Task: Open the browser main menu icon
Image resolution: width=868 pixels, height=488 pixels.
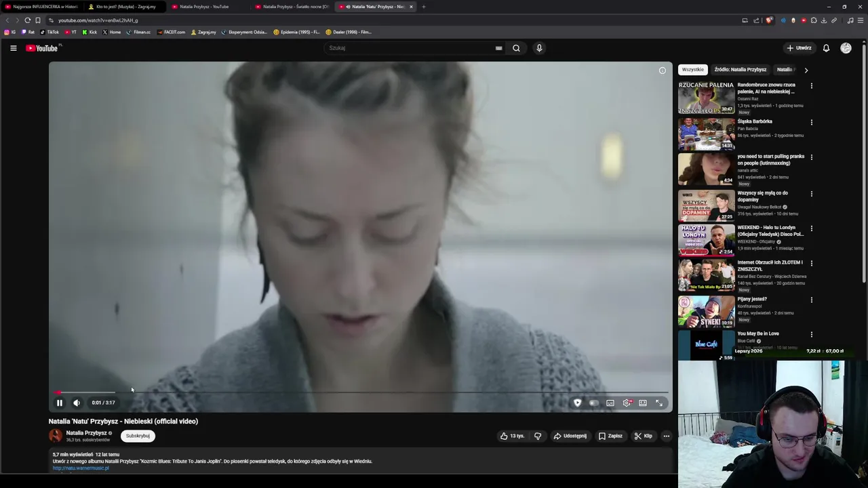Action: [861, 20]
